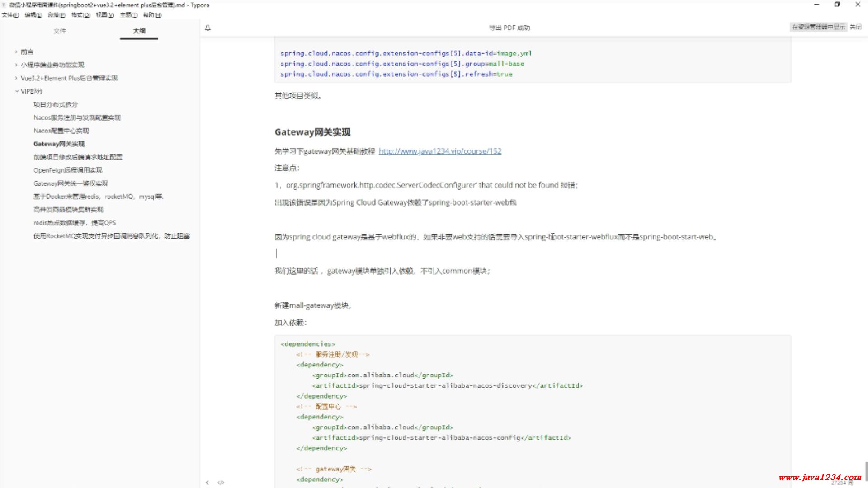Image resolution: width=868 pixels, height=488 pixels.
Task: Go to 使用RocketMQ实现支付异步回调 outline entry
Action: point(112,236)
